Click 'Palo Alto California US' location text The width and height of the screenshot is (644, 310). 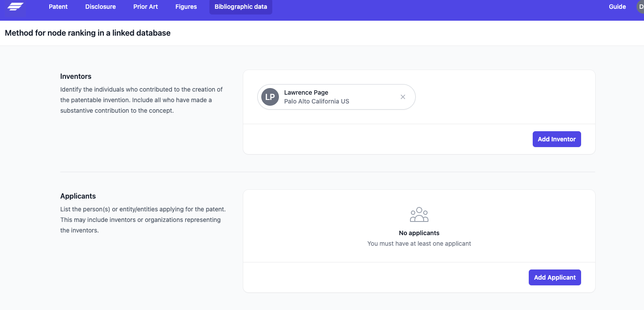(316, 101)
